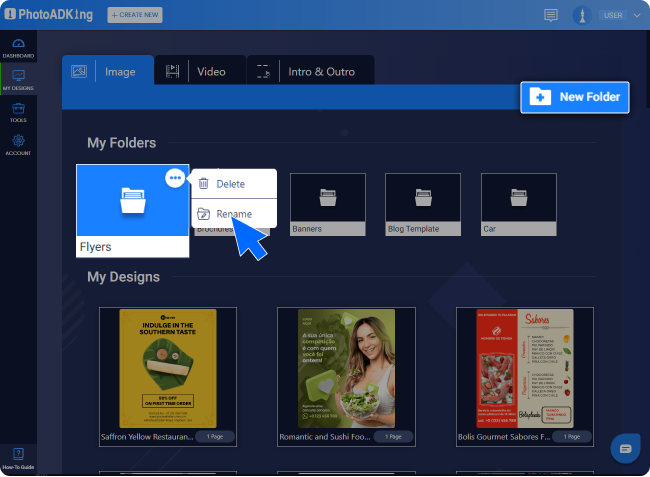The width and height of the screenshot is (650, 477).
Task: Switch to the Image tab
Action: click(x=108, y=71)
